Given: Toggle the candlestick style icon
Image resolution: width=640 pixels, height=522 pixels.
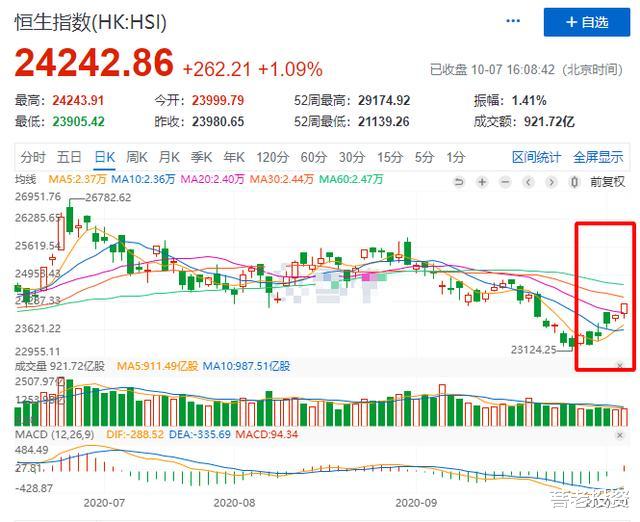Looking at the screenshot, I should click(x=574, y=182).
